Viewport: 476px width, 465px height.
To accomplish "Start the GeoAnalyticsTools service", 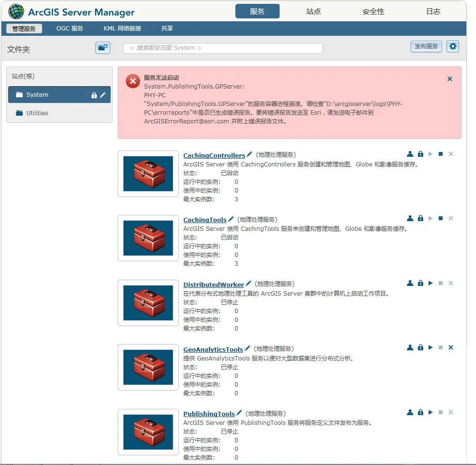I will point(430,347).
